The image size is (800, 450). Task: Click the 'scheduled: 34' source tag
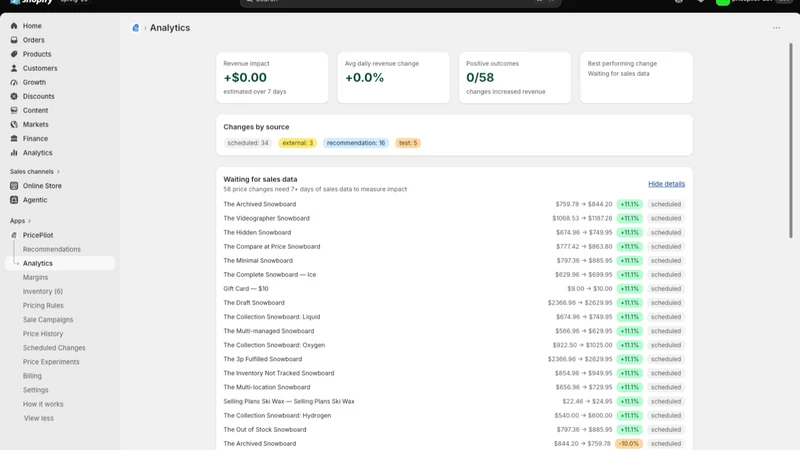(247, 143)
